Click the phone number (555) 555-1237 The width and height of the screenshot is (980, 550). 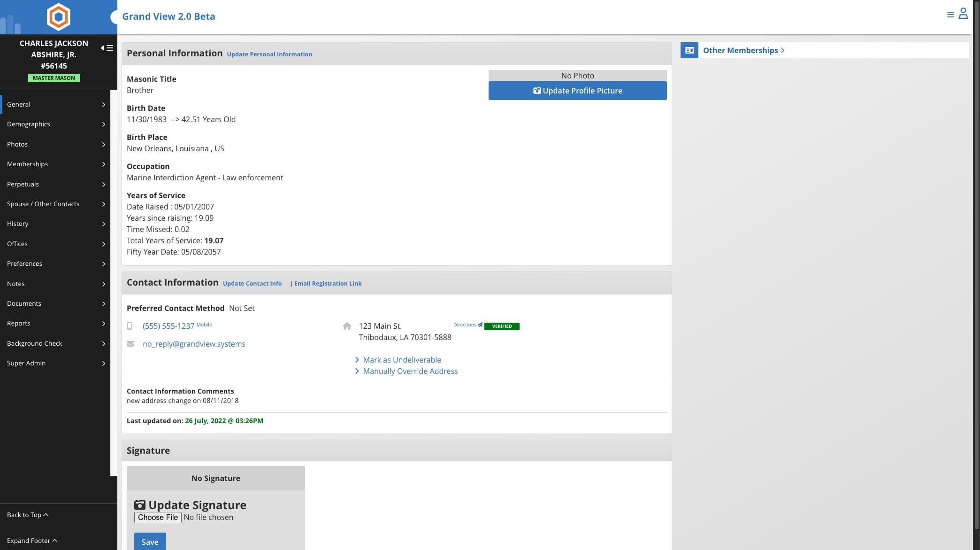coord(168,326)
